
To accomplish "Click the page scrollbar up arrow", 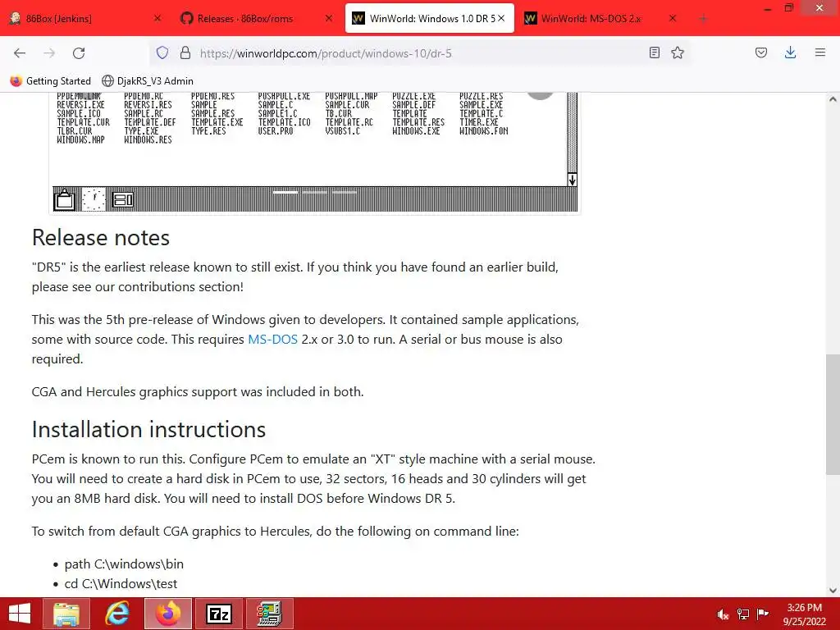I will pyautogui.click(x=833, y=99).
